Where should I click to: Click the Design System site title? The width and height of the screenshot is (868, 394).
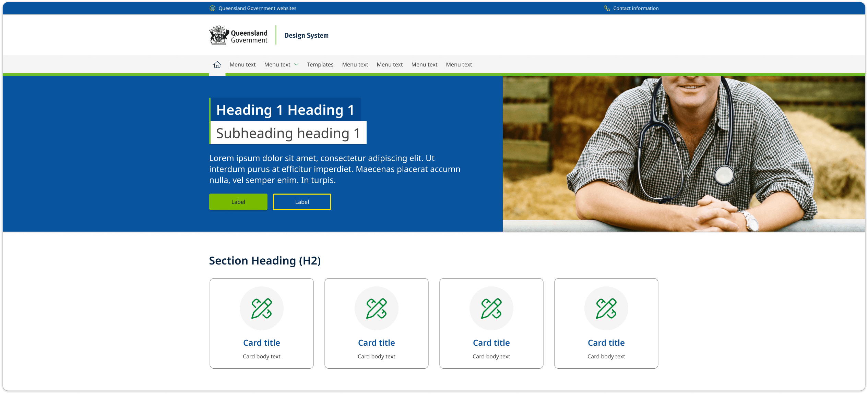(306, 35)
